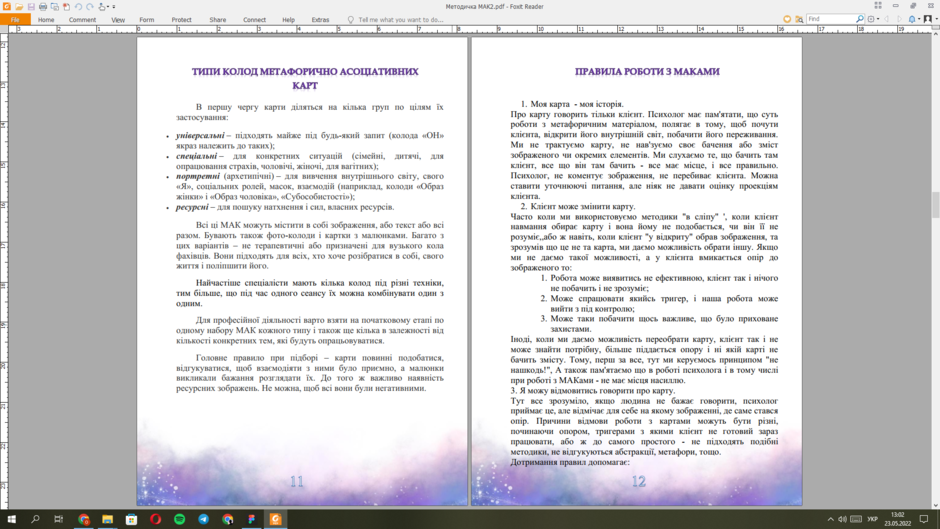This screenshot has width=940, height=529.
Task: Save the document with the disk icon
Action: click(x=31, y=7)
